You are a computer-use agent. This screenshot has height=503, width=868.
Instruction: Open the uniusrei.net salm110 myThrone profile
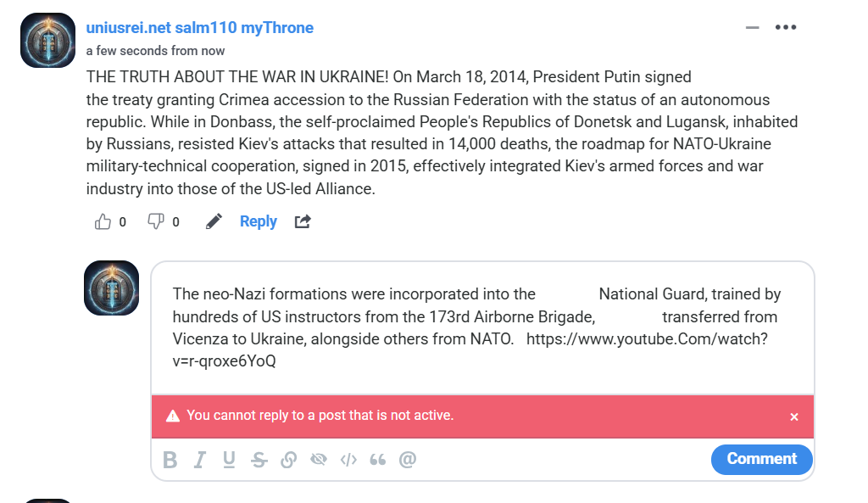[200, 28]
